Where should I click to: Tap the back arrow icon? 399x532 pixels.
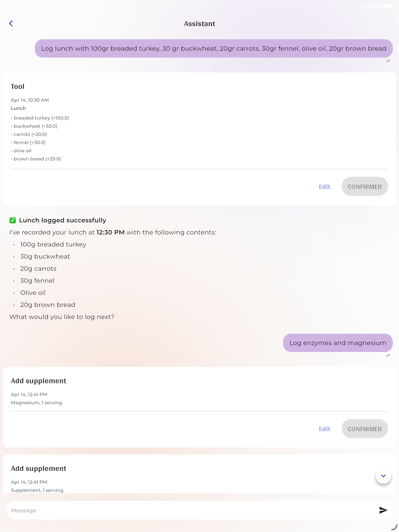11,23
